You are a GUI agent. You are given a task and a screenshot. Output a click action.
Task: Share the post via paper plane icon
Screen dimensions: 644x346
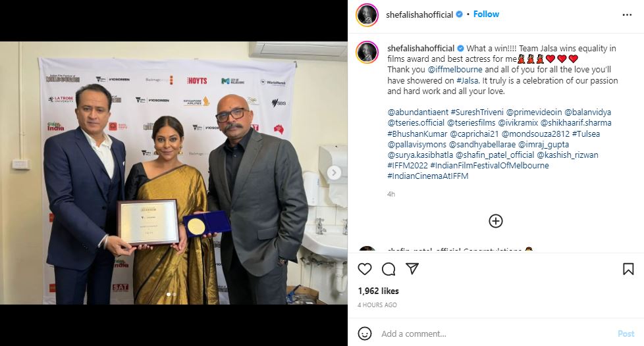(412, 269)
